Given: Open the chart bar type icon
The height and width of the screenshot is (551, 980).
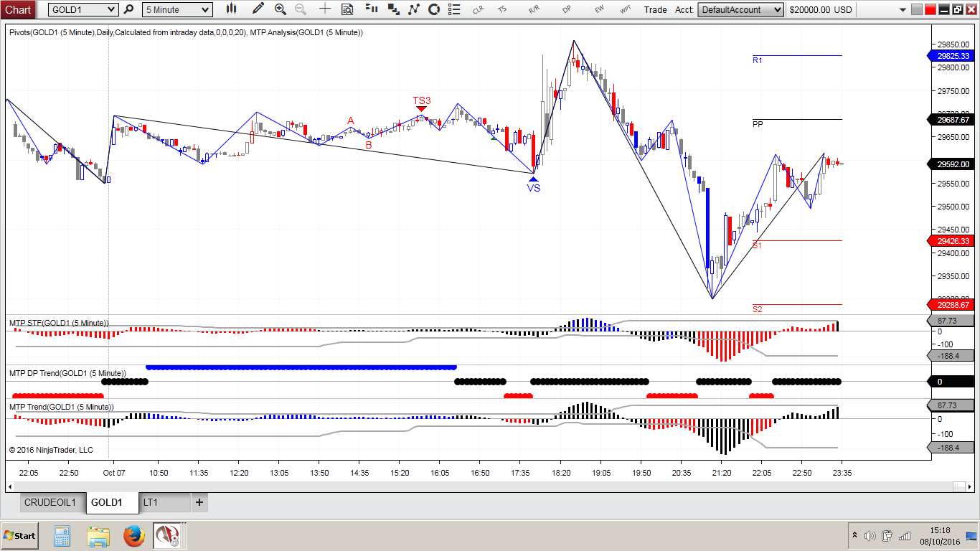Looking at the screenshot, I should pos(231,9).
